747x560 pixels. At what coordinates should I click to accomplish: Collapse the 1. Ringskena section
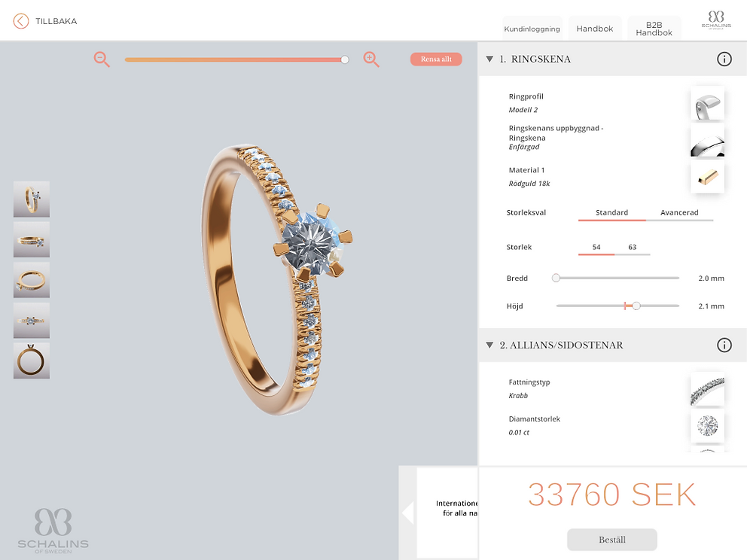point(489,59)
